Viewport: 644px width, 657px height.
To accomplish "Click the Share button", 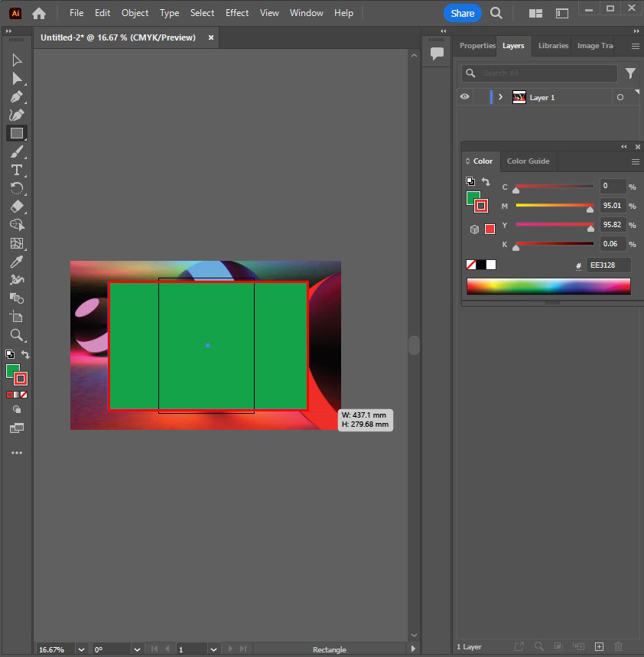I will click(x=462, y=13).
